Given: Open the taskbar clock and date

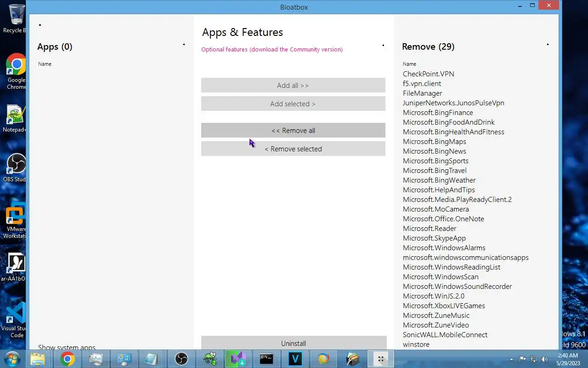Looking at the screenshot, I should click(x=568, y=359).
